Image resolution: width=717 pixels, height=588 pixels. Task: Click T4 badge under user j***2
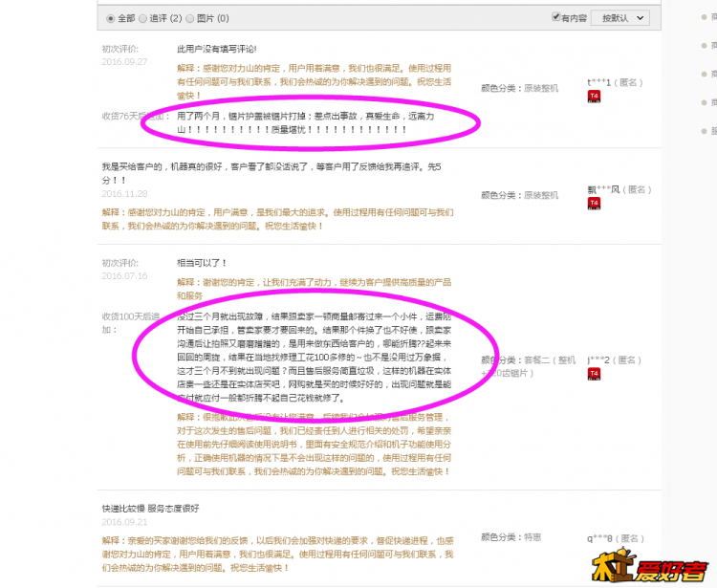(x=594, y=374)
